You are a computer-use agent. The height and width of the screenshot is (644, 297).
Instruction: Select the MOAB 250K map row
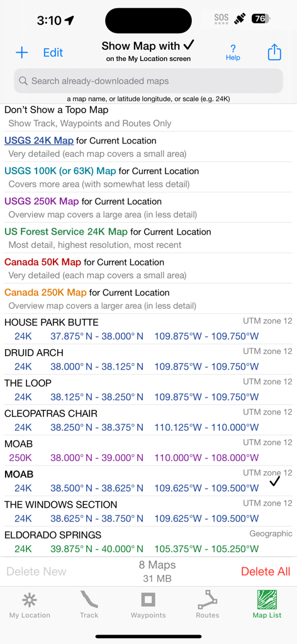click(x=148, y=450)
